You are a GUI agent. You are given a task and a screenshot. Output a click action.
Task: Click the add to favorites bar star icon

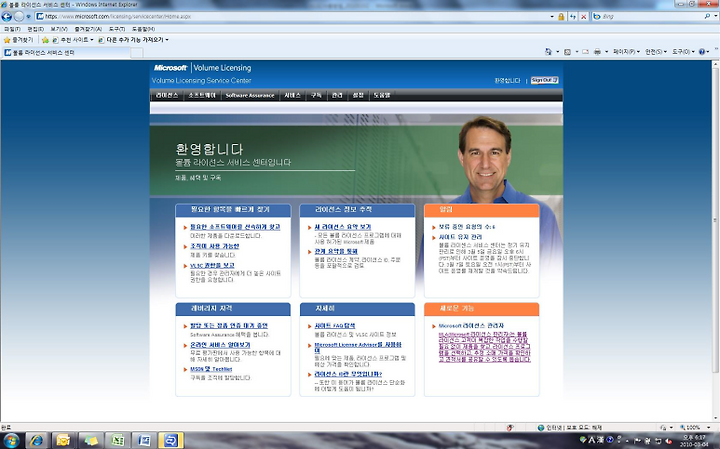tap(45, 40)
